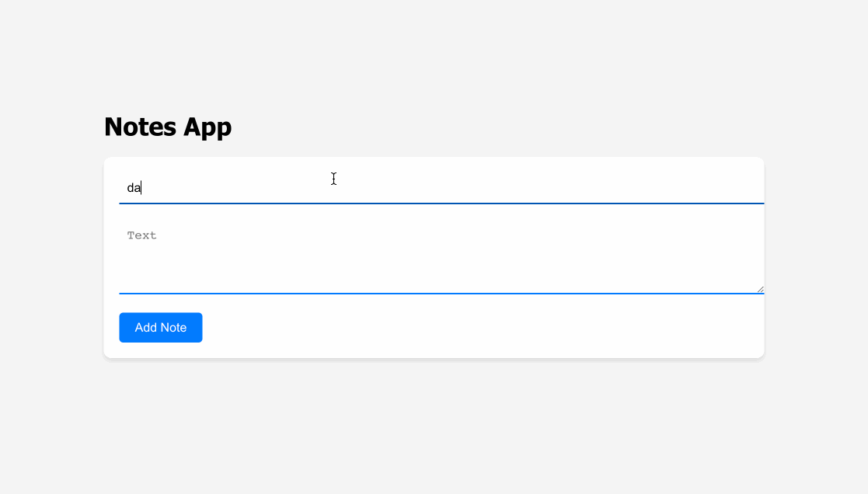The width and height of the screenshot is (868, 494).
Task: Click the resize grip on the textarea corner
Action: 759,288
